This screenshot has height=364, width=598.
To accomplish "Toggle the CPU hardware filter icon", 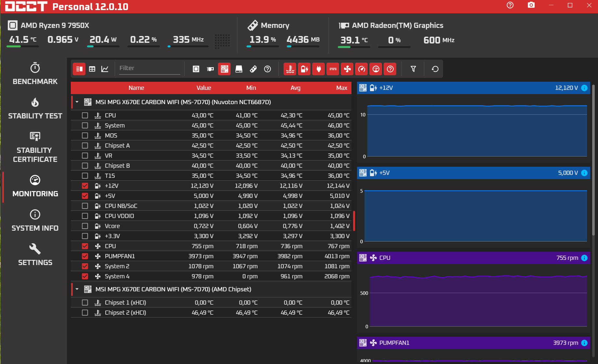I will 196,69.
